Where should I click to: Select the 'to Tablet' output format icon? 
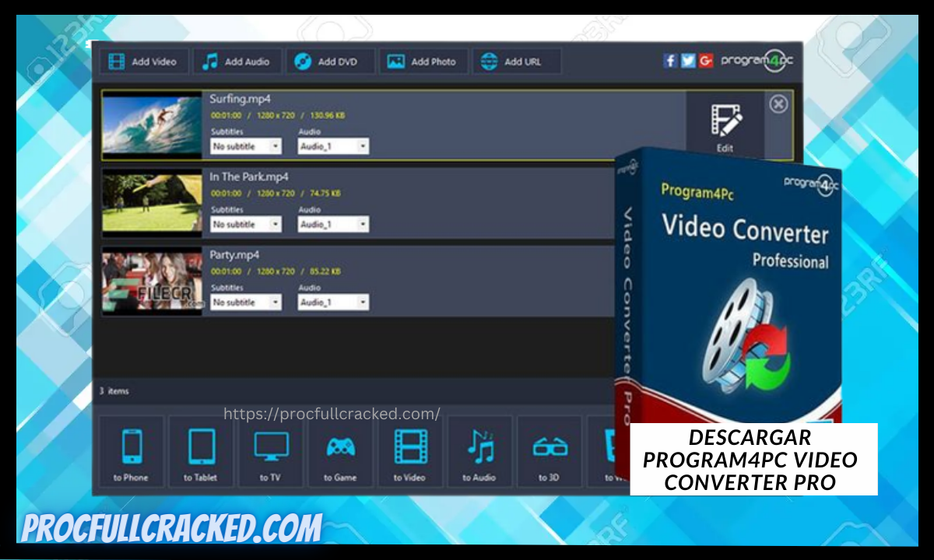coord(200,451)
